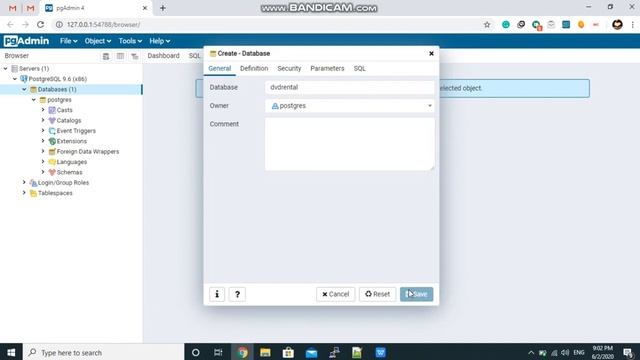This screenshot has width=640, height=360.
Task: Expand the Tablespaces node
Action: [x=24, y=193]
